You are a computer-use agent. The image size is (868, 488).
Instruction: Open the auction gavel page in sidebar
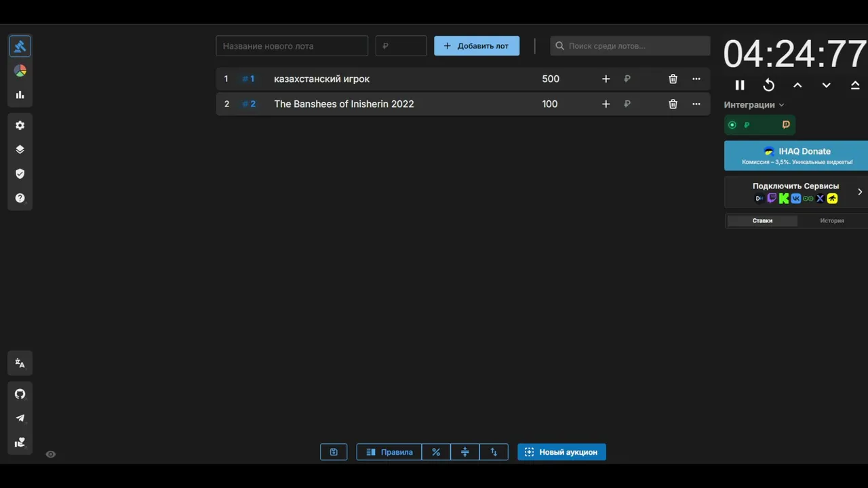[20, 46]
